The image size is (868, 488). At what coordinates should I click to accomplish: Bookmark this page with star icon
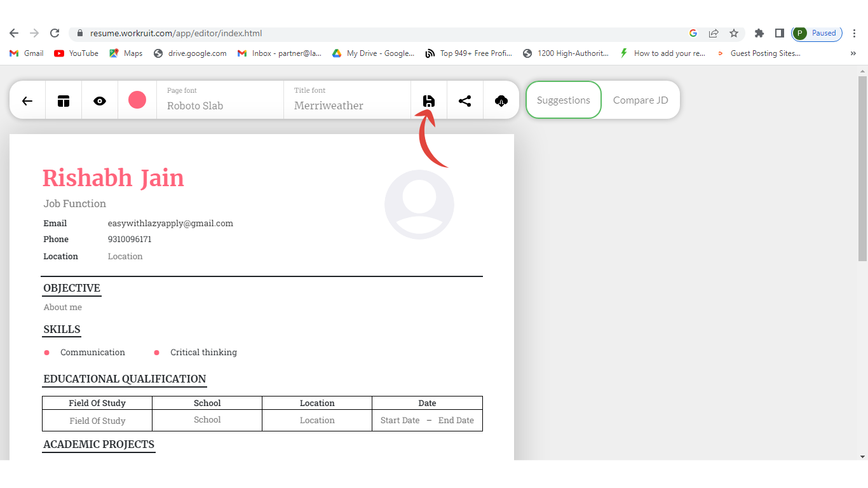pos(734,33)
